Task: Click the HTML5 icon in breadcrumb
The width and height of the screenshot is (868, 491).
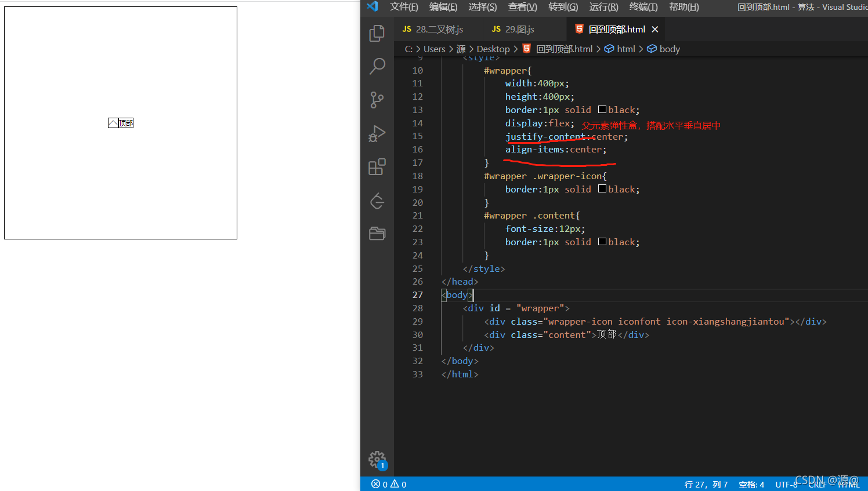Action: pos(527,49)
